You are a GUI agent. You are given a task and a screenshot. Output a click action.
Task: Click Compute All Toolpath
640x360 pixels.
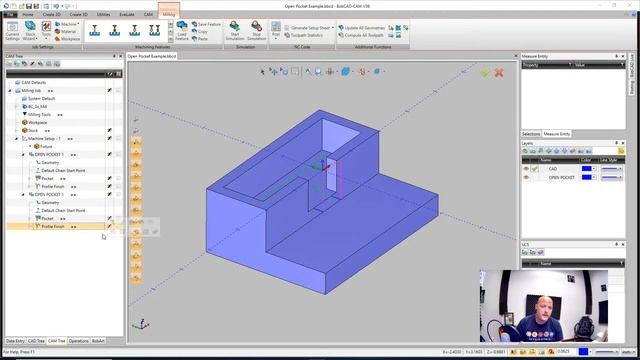point(361,36)
